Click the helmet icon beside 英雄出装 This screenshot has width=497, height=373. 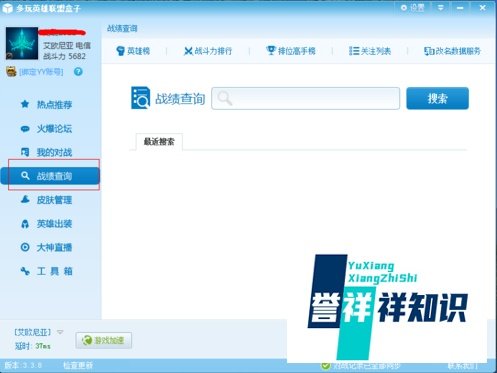coord(25,224)
